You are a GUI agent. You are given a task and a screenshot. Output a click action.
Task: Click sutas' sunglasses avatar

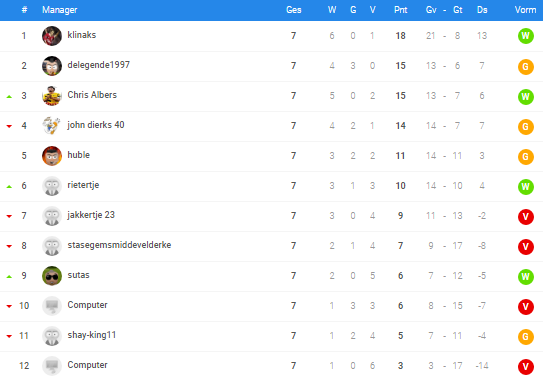(x=52, y=276)
